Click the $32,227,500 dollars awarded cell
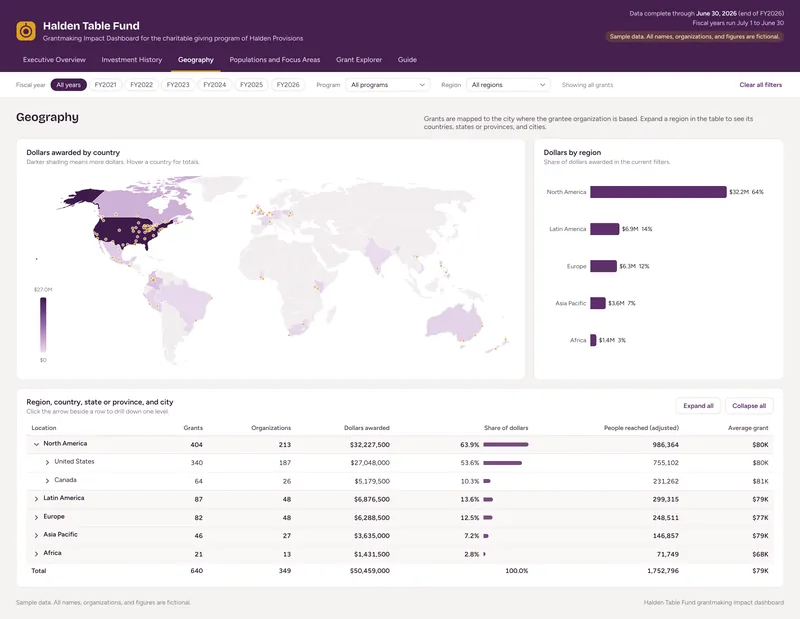 coord(370,444)
